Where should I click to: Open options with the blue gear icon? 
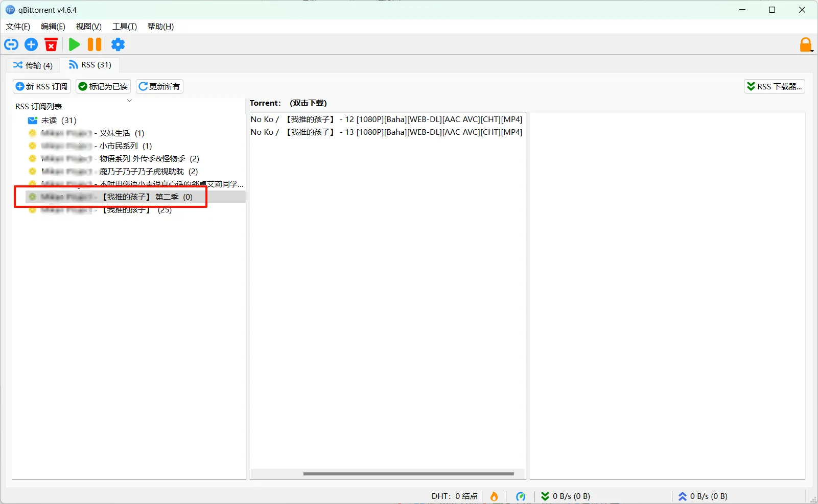pyautogui.click(x=118, y=44)
